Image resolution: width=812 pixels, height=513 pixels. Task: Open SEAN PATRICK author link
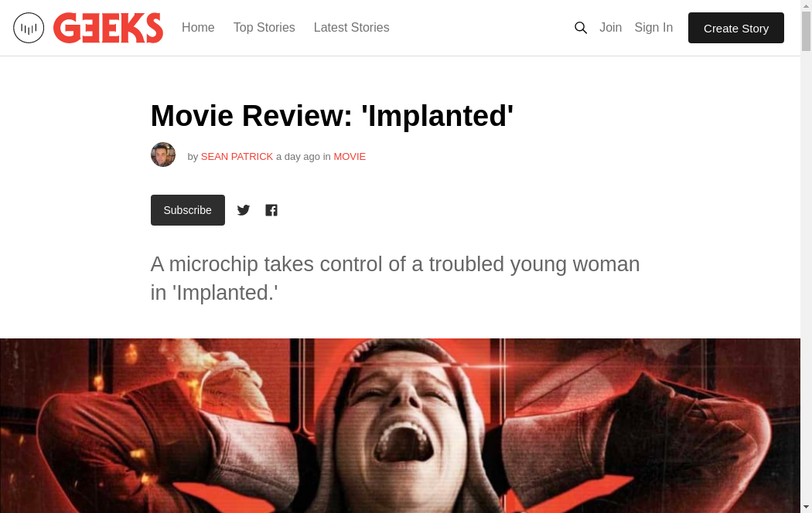click(237, 157)
